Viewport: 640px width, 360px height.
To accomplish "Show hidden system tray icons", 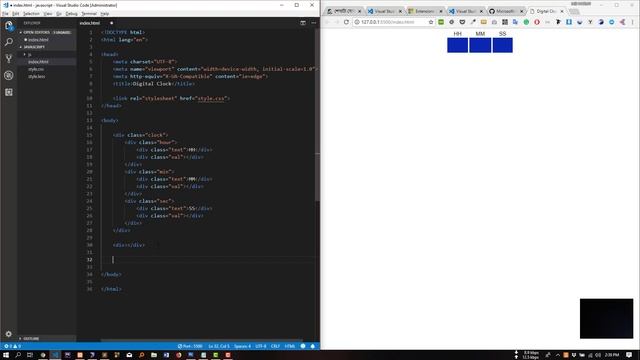I will (558, 355).
